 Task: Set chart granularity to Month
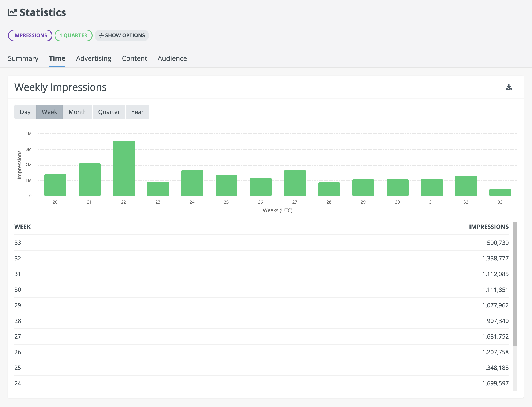coord(78,112)
